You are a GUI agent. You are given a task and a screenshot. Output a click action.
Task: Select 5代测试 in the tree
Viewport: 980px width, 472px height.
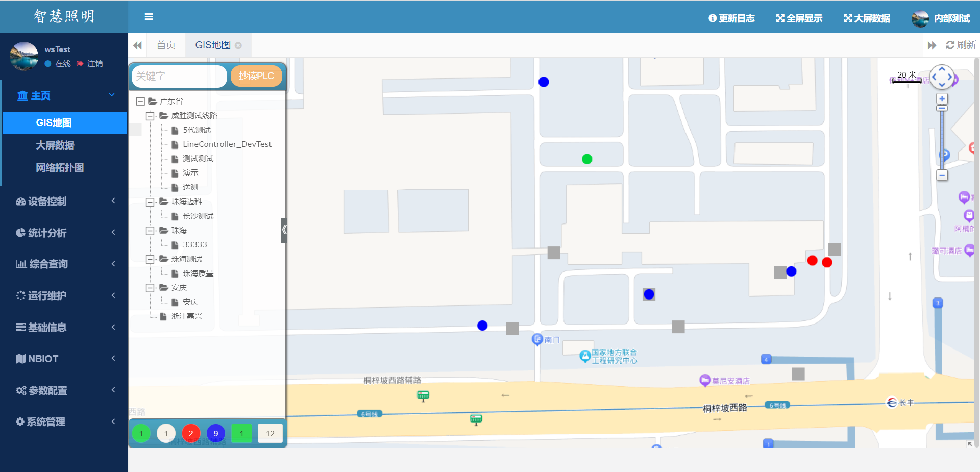coord(197,130)
